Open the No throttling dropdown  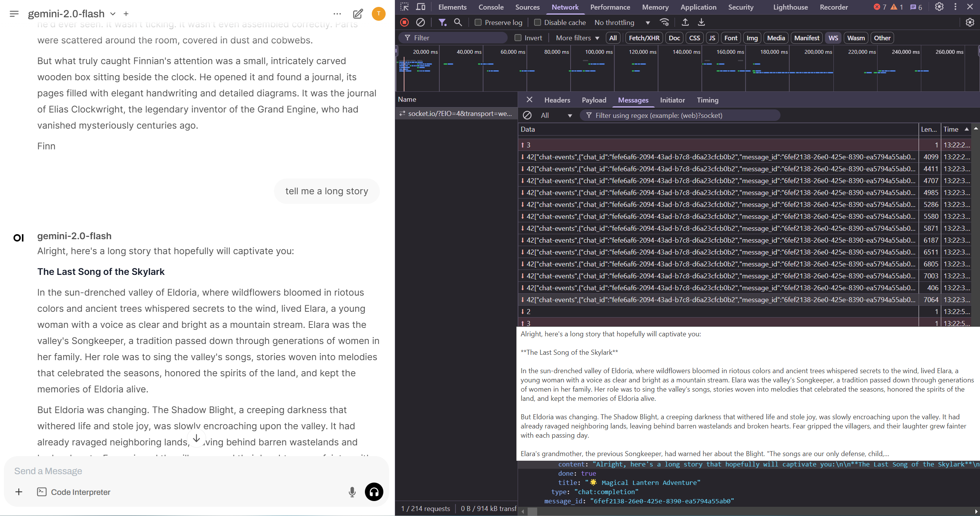(622, 22)
